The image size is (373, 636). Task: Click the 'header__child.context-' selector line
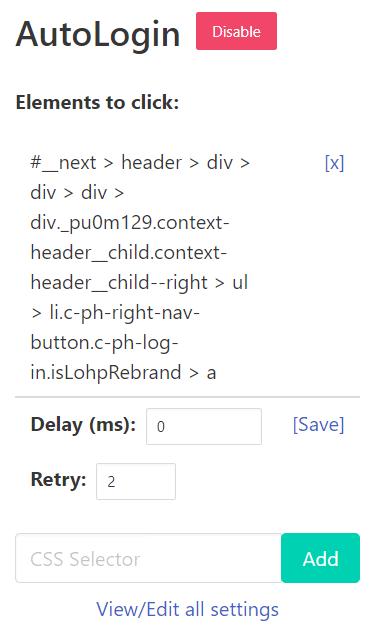[x=129, y=253]
